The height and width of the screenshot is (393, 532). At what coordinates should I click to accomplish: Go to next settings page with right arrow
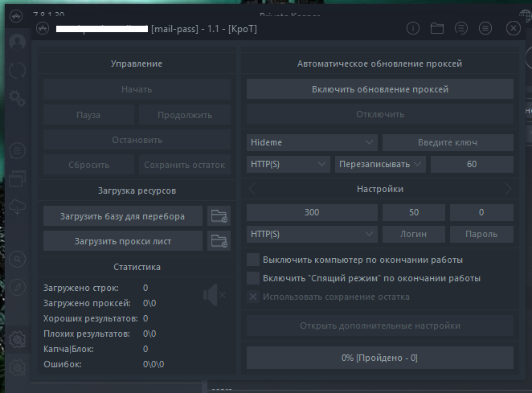(x=508, y=189)
